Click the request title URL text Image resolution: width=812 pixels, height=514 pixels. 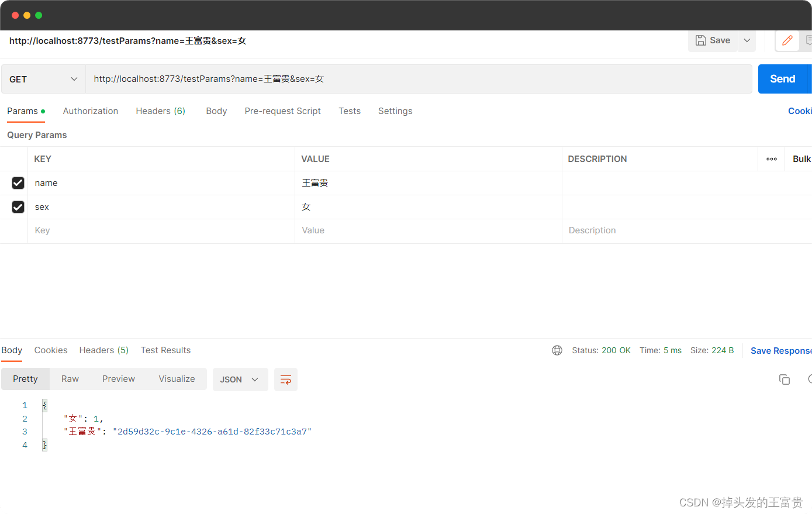(127, 41)
